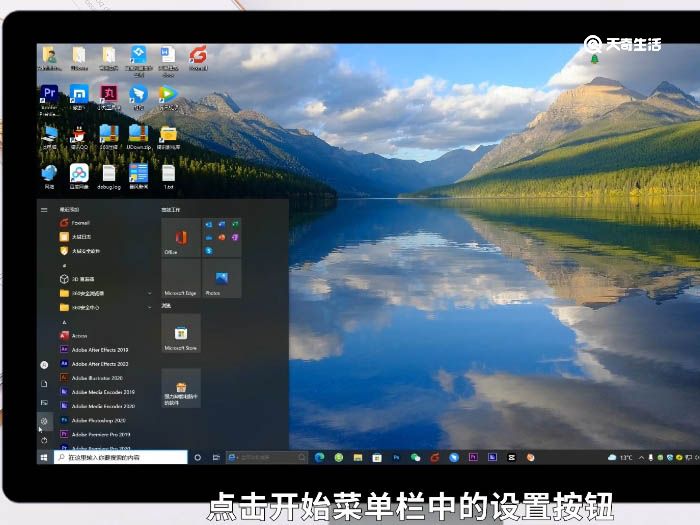Screen dimensions: 700x525
Task: Click the taskbar search input box
Action: 120,457
